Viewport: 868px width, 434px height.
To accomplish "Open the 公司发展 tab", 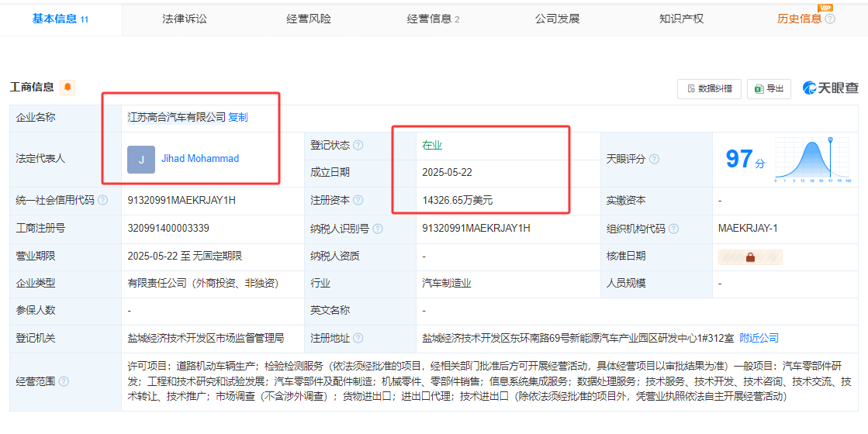I will 557,19.
